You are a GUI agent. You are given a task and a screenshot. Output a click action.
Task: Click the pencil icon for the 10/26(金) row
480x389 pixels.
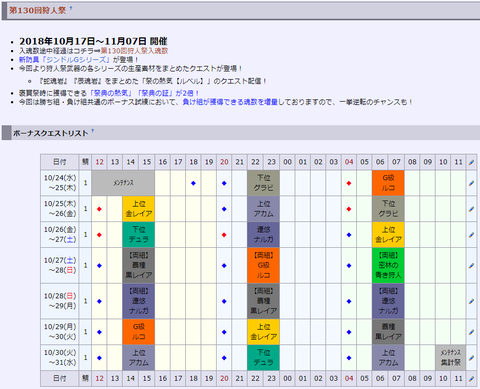[x=471, y=235]
